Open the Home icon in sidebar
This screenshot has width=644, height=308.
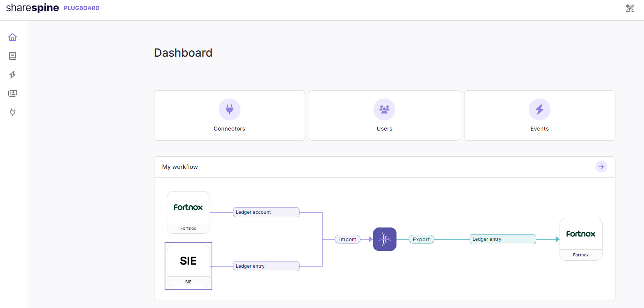coord(13,37)
